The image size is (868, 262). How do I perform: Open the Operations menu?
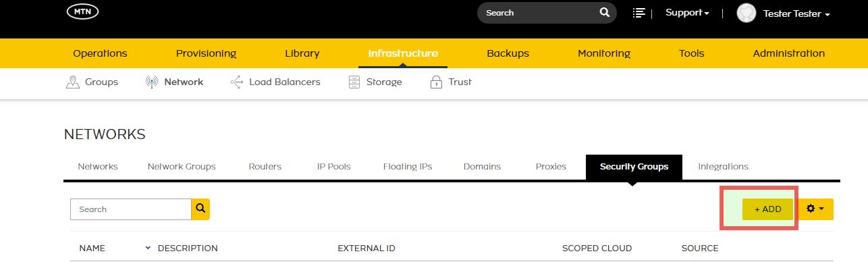coord(100,53)
